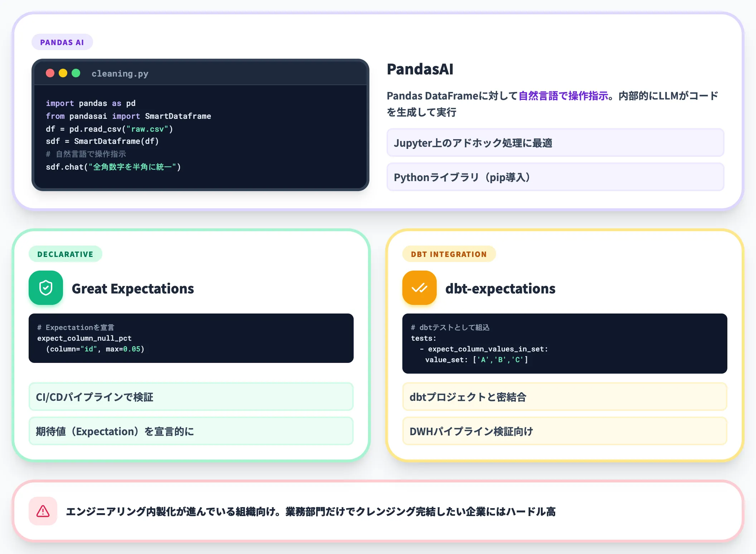Image resolution: width=756 pixels, height=554 pixels.
Task: Click the Great Expectations heading
Action: [x=133, y=288]
